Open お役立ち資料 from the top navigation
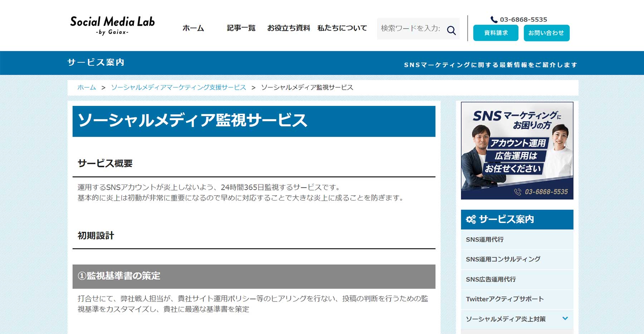The image size is (644, 334). (x=289, y=28)
